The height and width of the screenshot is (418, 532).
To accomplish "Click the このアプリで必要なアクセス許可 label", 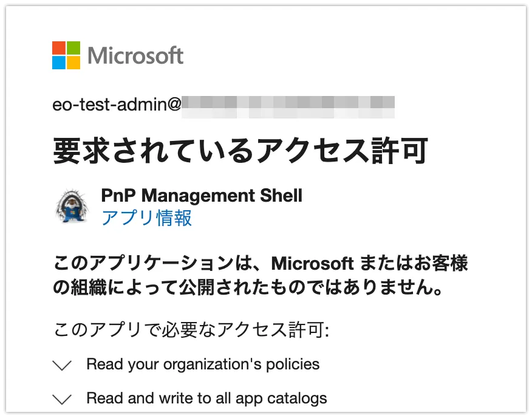I will click(x=191, y=330).
